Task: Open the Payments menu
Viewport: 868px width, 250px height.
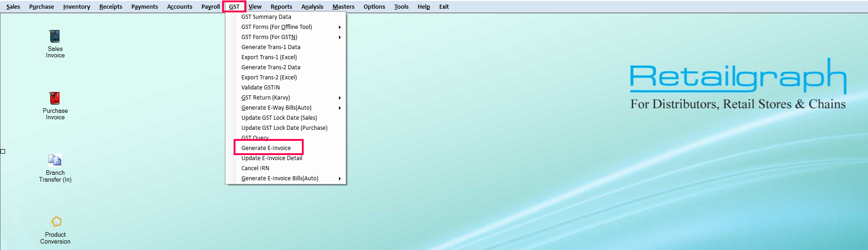Action: [x=145, y=6]
